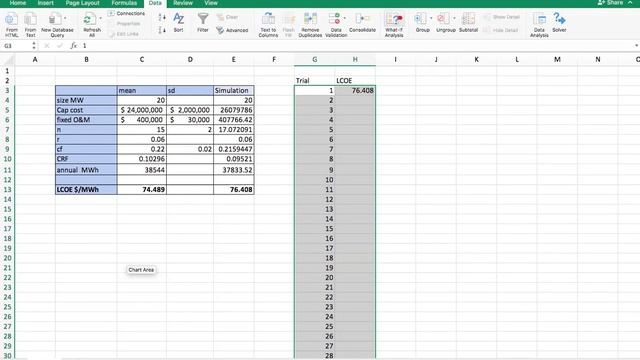640x360 pixels.
Task: Select column H header
Action: 355,60
